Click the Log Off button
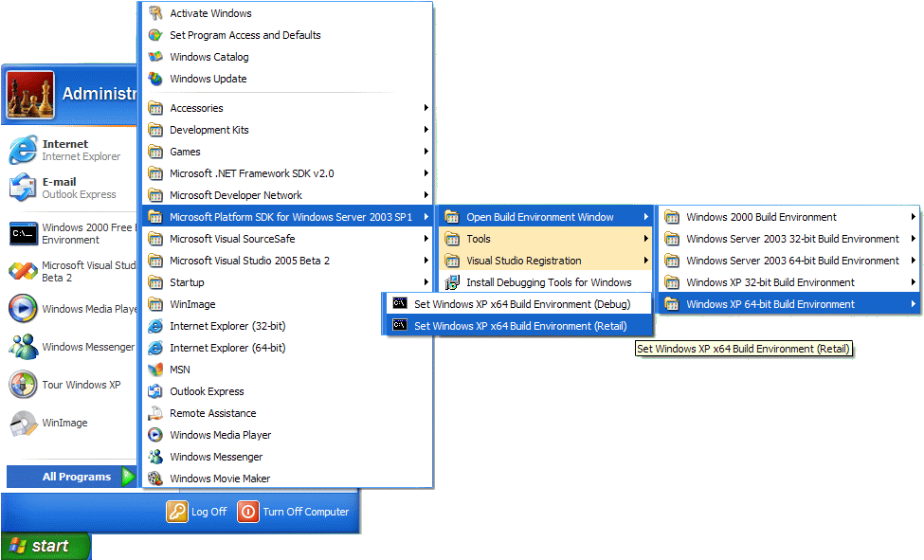Image resolution: width=924 pixels, height=560 pixels. tap(198, 512)
